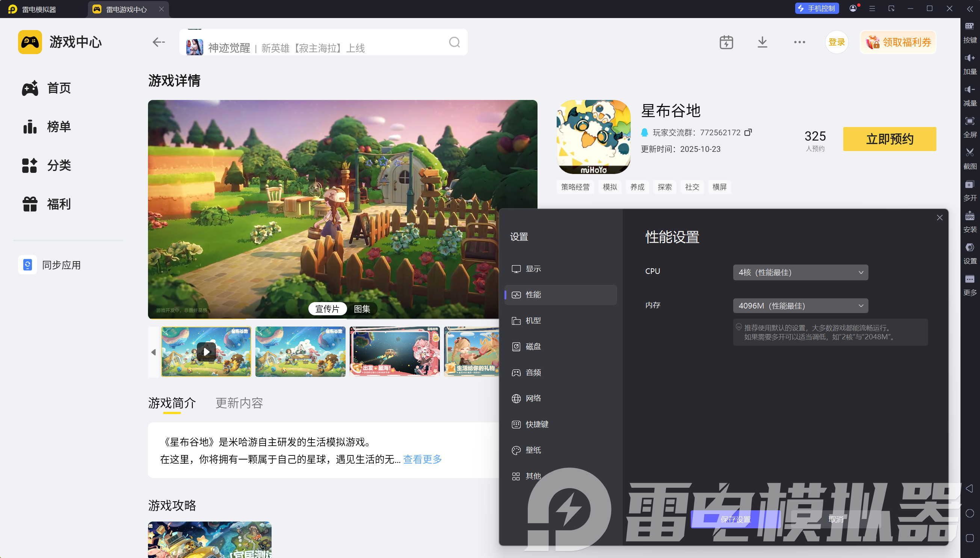Expand the CPU cores dropdown
The image size is (980, 558).
[x=800, y=272]
